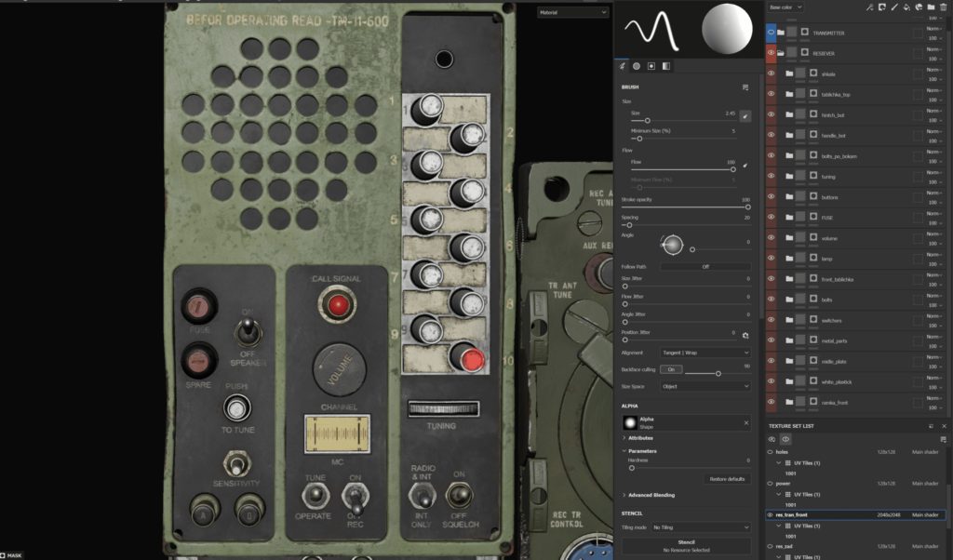Hide the TRANSMITTER layer
The image size is (953, 560).
(772, 31)
